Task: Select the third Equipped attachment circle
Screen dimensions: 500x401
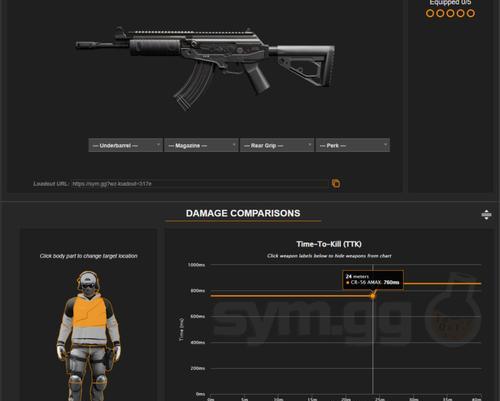Action: click(x=450, y=13)
